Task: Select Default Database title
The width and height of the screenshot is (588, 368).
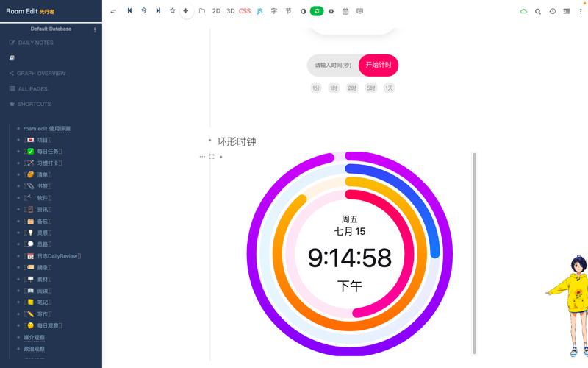Action: (x=51, y=29)
